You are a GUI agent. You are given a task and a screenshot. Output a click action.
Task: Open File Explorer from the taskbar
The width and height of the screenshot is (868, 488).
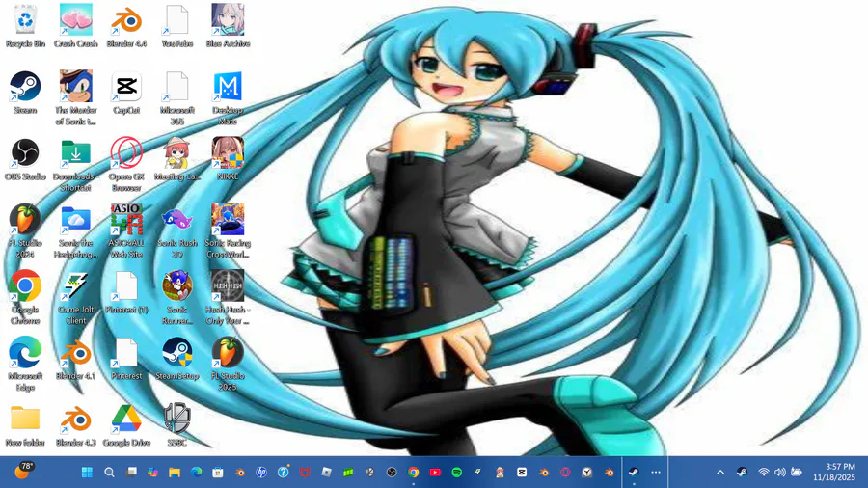(x=175, y=472)
